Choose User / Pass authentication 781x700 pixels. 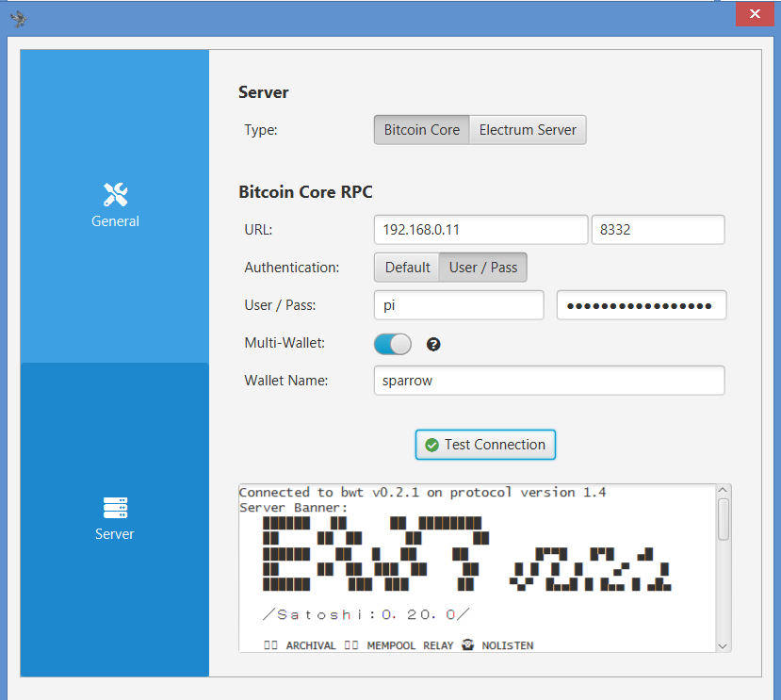click(x=483, y=268)
